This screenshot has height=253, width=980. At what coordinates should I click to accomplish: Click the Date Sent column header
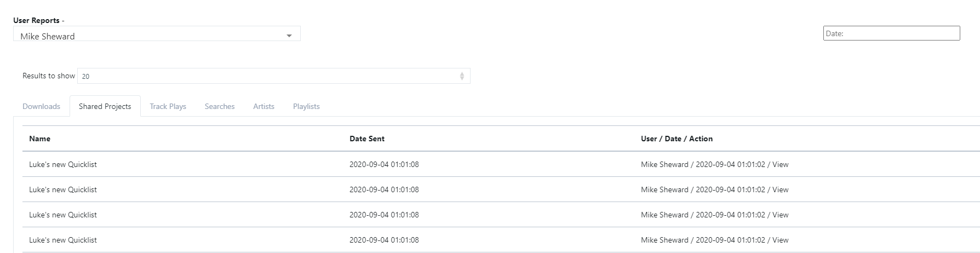click(367, 139)
